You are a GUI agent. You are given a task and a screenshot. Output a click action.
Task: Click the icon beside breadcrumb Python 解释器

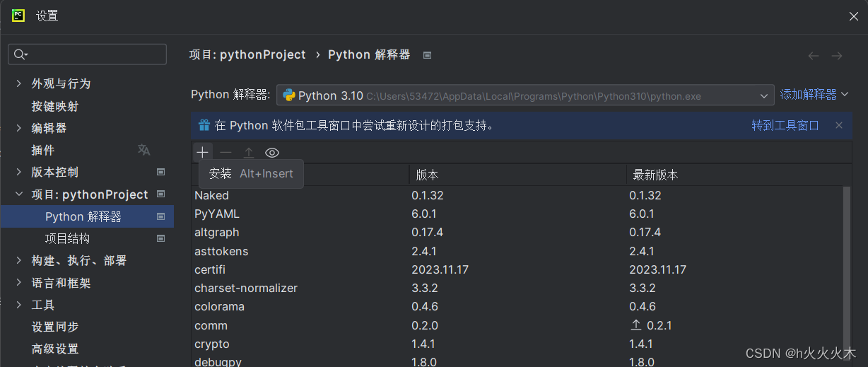(x=427, y=55)
